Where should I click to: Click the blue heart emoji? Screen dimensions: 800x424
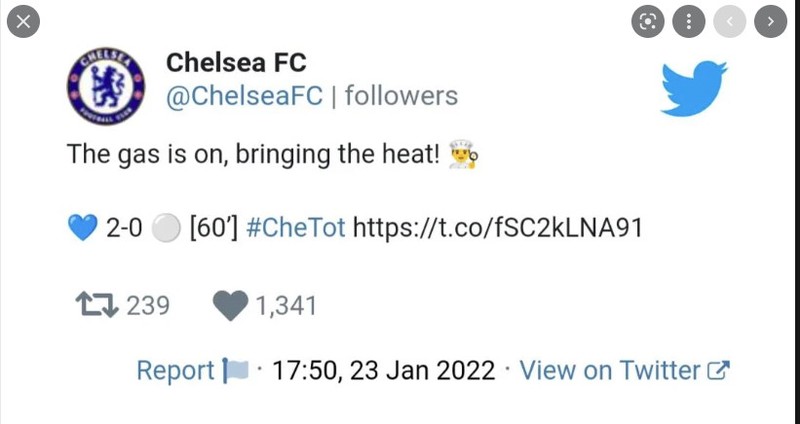click(83, 228)
